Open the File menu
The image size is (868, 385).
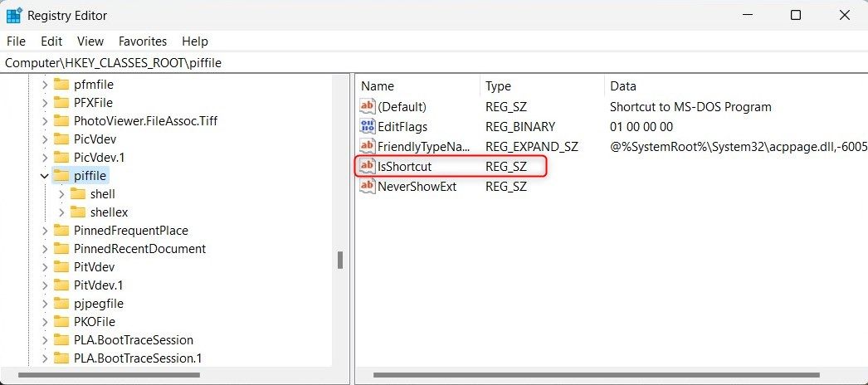point(16,41)
